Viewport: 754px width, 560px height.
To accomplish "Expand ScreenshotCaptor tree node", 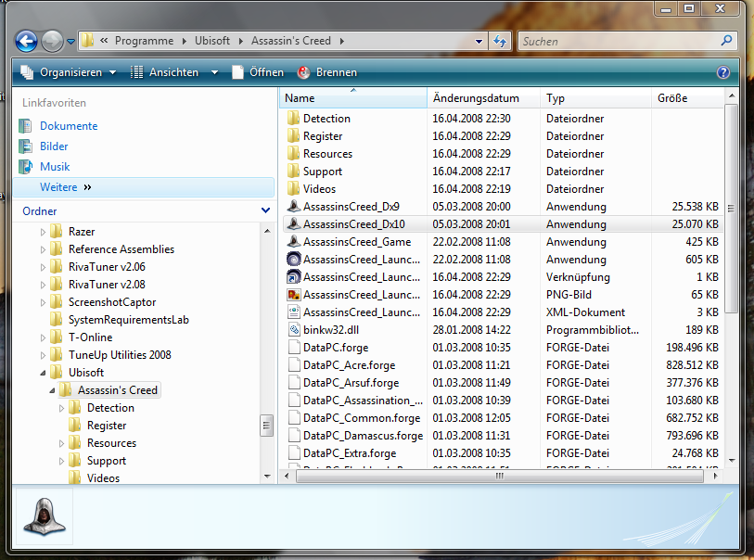I will tap(43, 303).
